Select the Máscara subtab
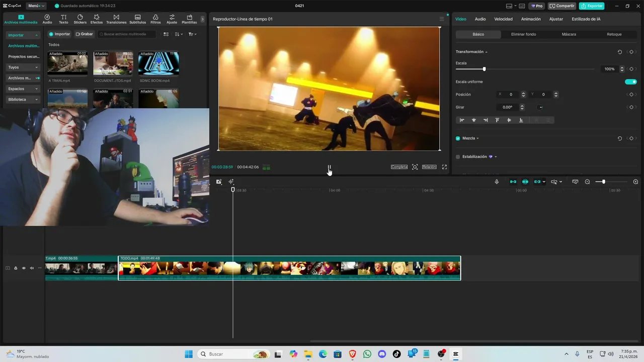This screenshot has width=644, height=362. click(569, 34)
